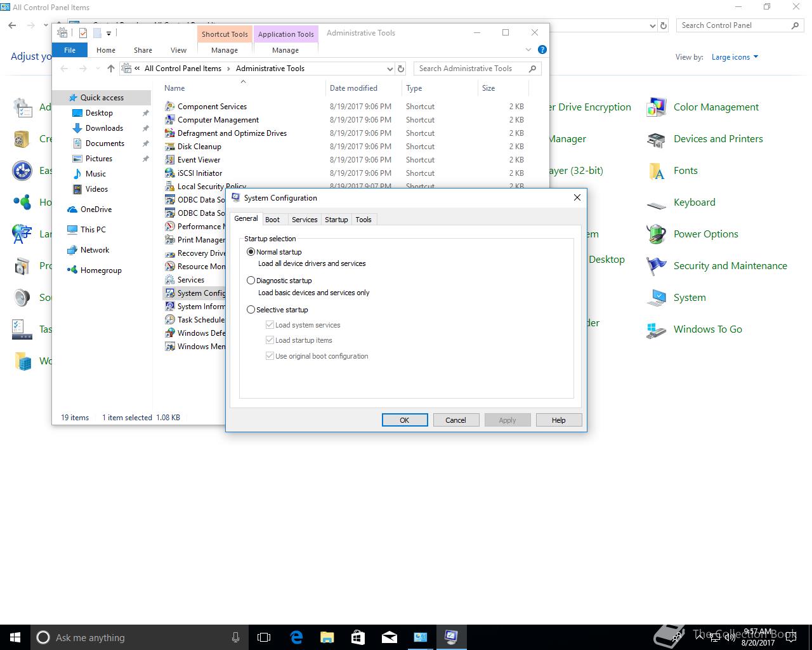Open the View ribbon tab
Viewport: 812px width, 650px height.
[x=178, y=50]
